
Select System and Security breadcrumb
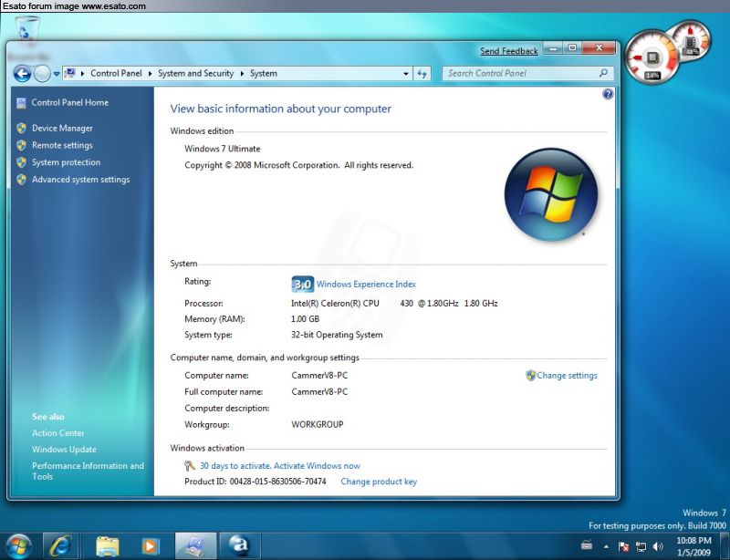tap(195, 73)
